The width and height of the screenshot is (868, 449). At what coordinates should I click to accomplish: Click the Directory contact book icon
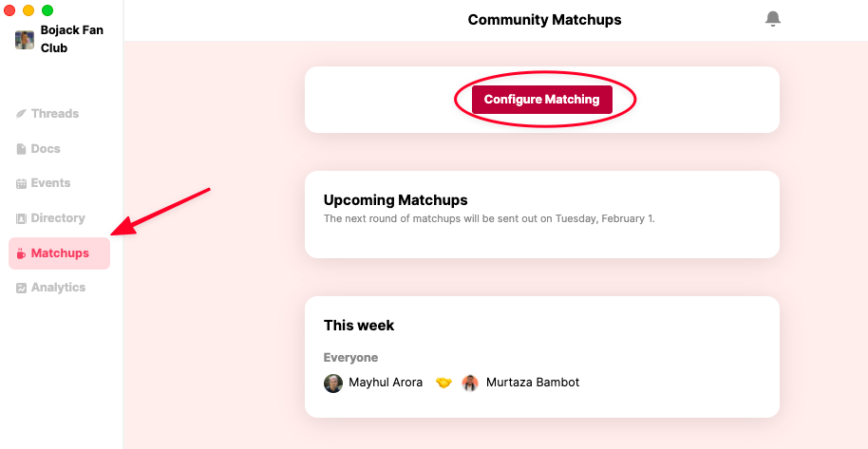pos(21,218)
